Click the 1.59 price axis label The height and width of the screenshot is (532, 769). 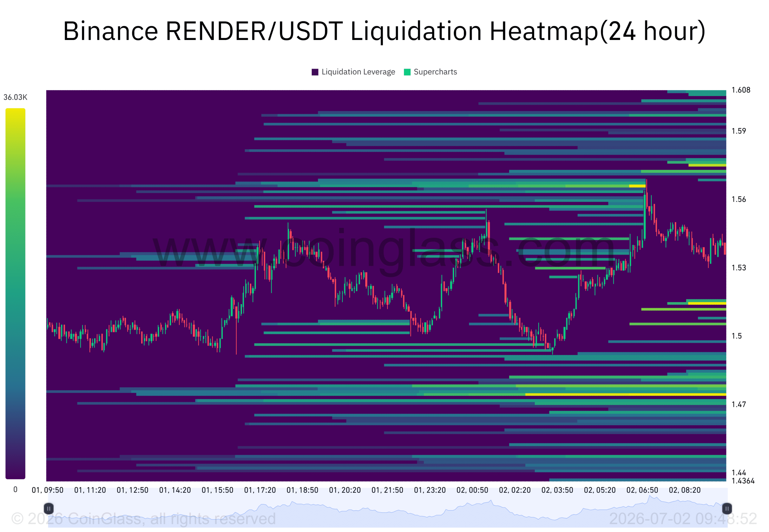739,131
